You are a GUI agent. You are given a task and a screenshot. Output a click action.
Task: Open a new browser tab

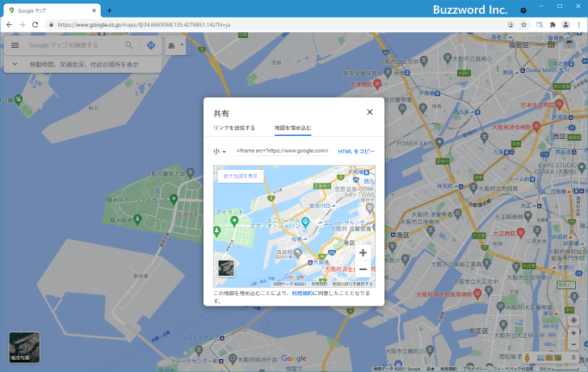(x=109, y=11)
